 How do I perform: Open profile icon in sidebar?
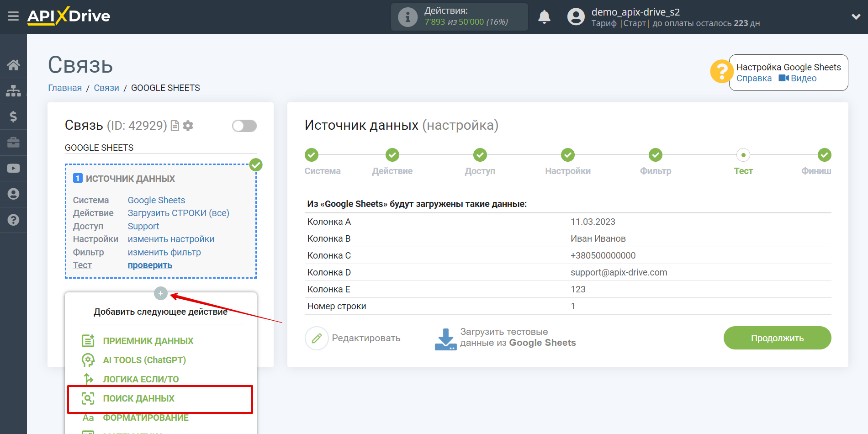pyautogui.click(x=13, y=194)
